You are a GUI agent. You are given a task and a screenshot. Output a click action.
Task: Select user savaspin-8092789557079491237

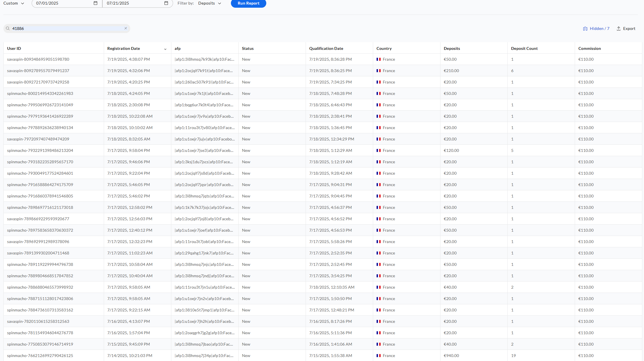point(38,71)
